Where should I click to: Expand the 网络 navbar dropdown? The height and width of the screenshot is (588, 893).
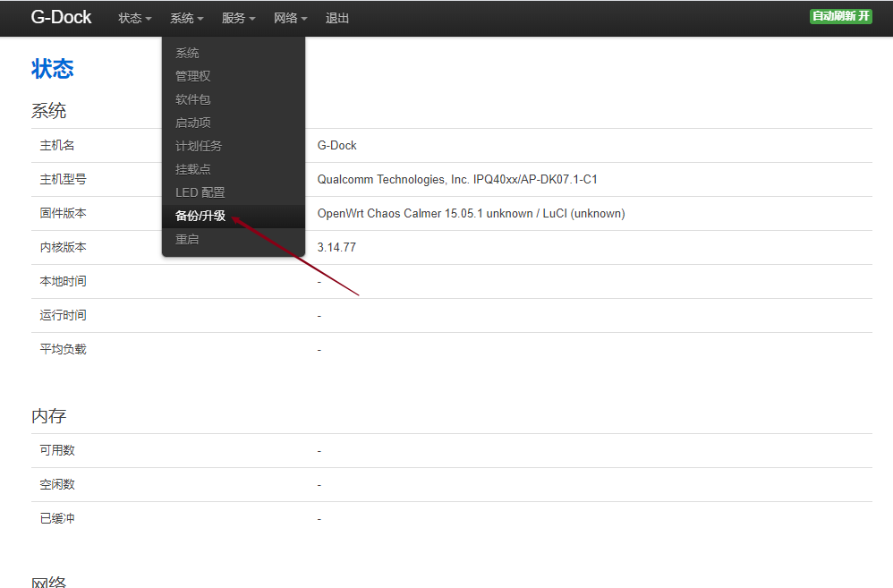[290, 18]
